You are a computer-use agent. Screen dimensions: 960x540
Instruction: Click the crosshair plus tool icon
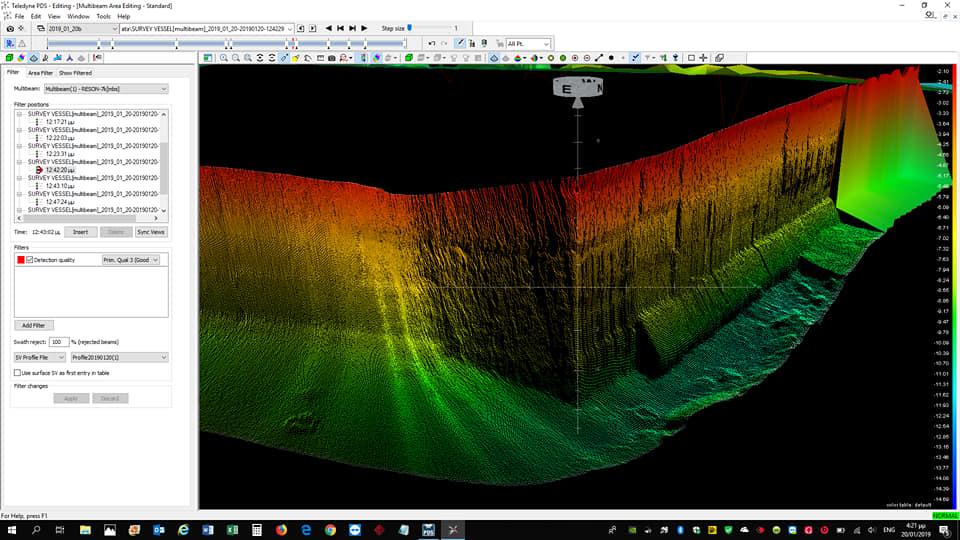pos(703,58)
